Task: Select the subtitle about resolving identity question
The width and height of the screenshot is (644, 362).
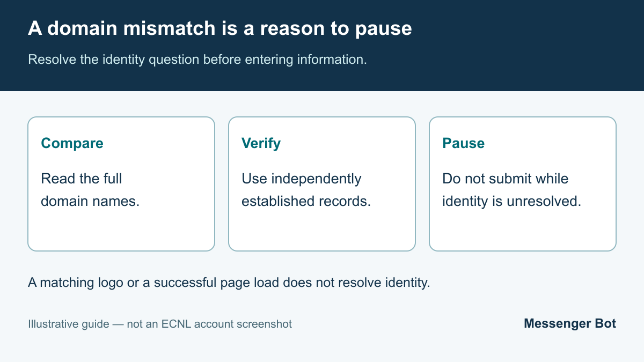Action: [x=197, y=60]
